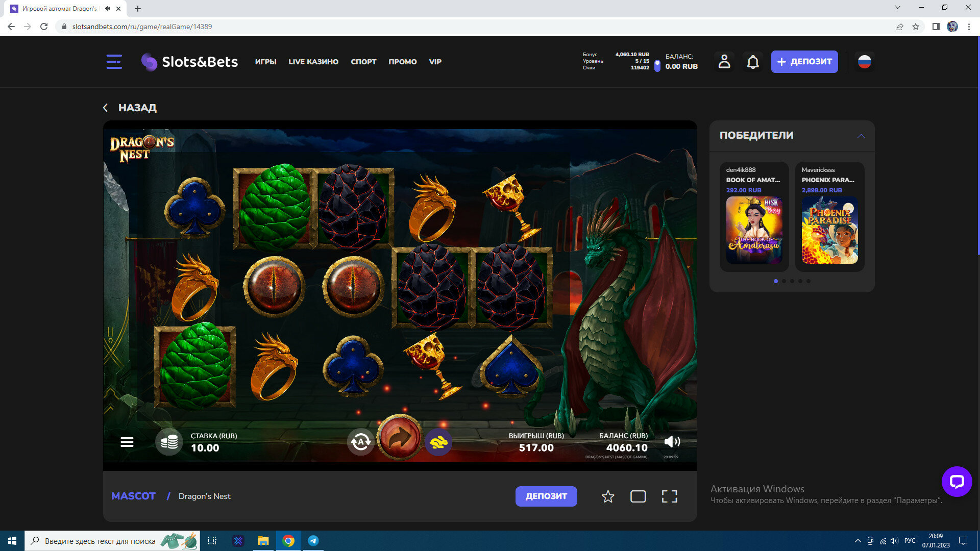Expand the site sidebar menu
The width and height of the screenshot is (980, 551).
pyautogui.click(x=114, y=62)
